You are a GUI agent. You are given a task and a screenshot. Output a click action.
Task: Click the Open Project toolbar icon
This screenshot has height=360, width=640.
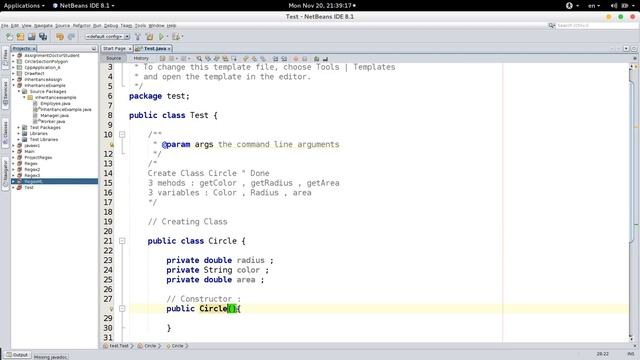tap(31, 37)
